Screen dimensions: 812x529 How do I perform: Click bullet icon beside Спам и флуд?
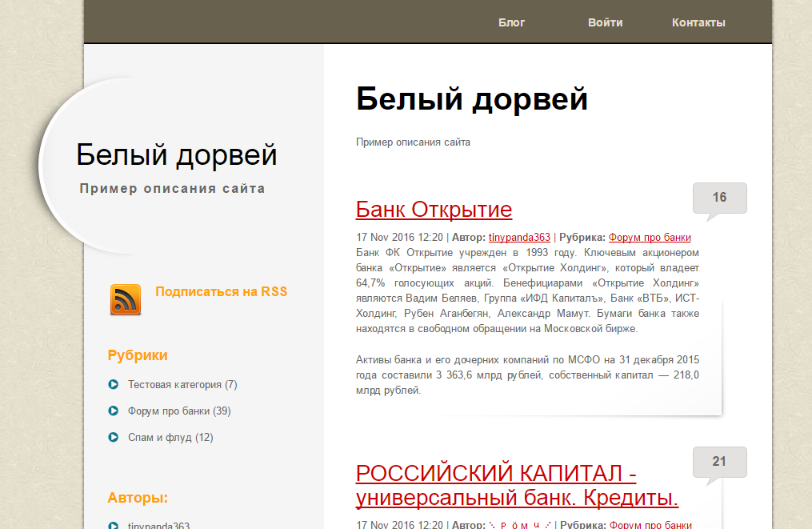[x=113, y=438]
